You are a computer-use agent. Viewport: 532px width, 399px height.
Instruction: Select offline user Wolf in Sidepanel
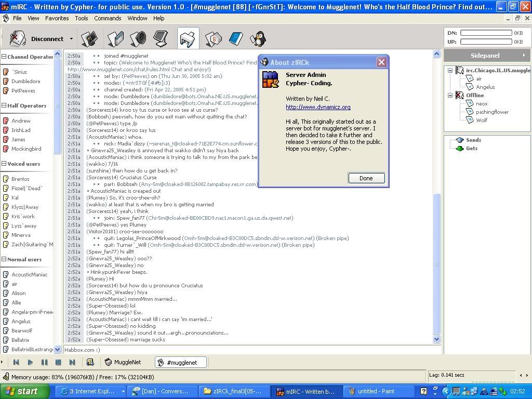click(482, 120)
